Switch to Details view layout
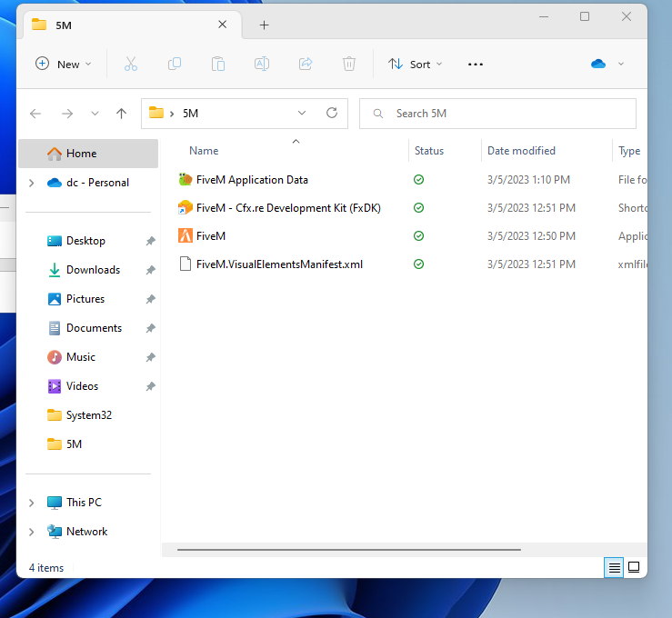This screenshot has height=618, width=672. coord(615,567)
